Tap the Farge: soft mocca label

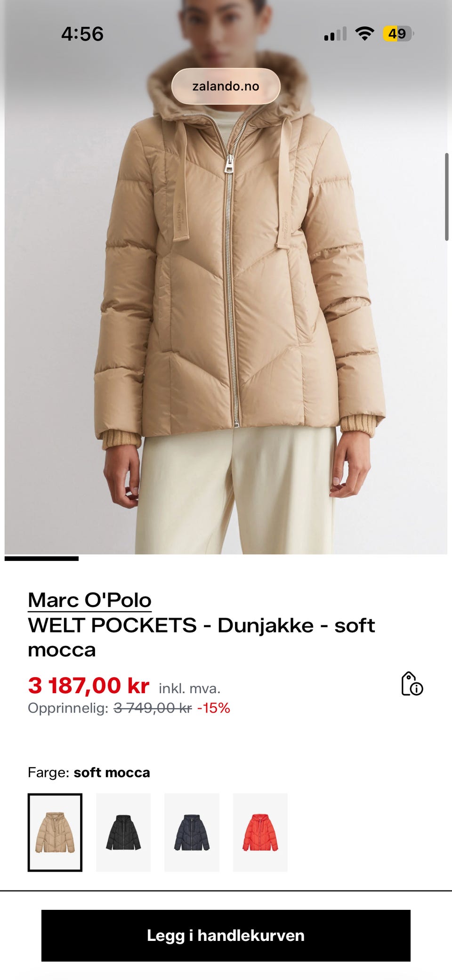coord(89,772)
